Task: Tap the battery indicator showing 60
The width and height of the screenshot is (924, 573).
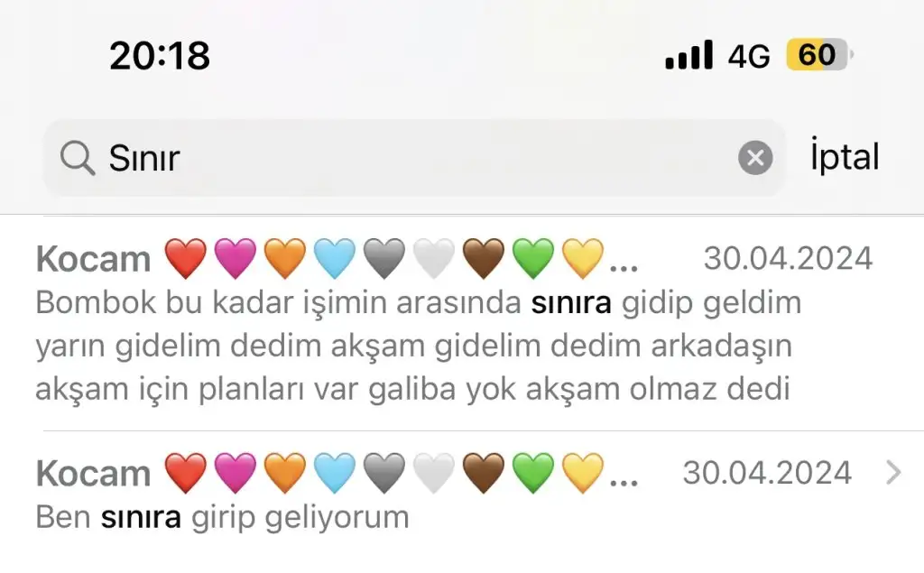Action: click(x=819, y=55)
